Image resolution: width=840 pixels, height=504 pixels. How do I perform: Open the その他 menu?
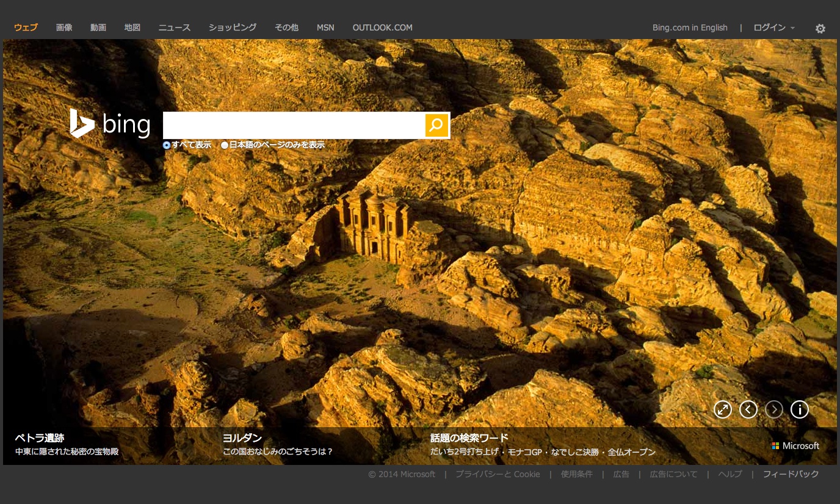(286, 27)
